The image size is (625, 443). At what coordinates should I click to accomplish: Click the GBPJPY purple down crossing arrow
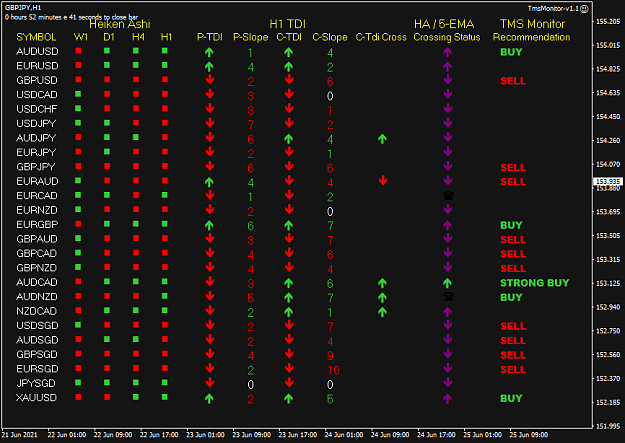point(448,166)
